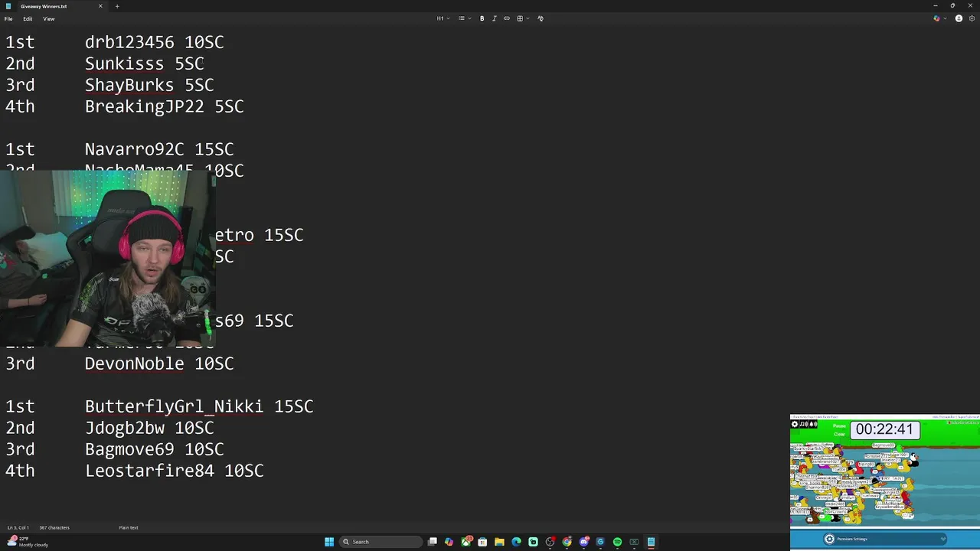Open Microsoft Edge from taskbar
980x551 pixels.
tap(516, 542)
